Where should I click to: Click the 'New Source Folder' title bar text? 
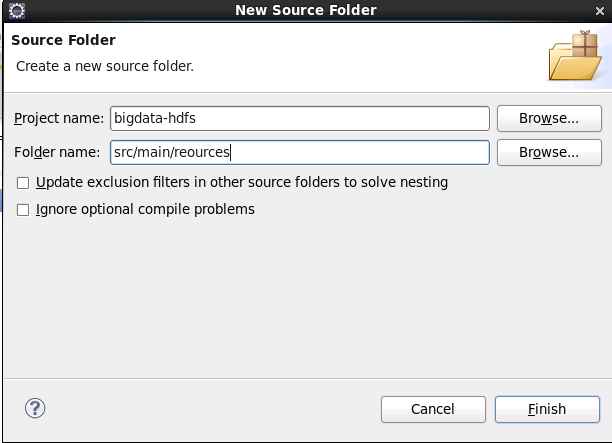coord(306,10)
